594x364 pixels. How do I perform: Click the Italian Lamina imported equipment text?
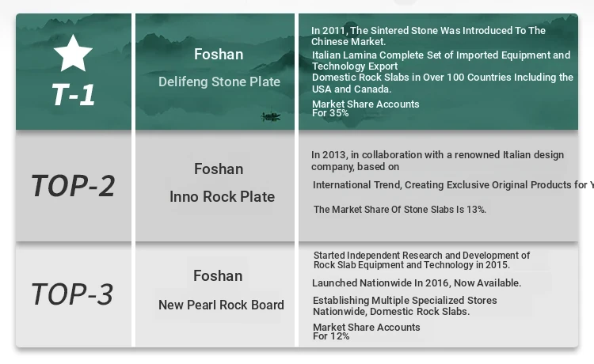(x=441, y=60)
